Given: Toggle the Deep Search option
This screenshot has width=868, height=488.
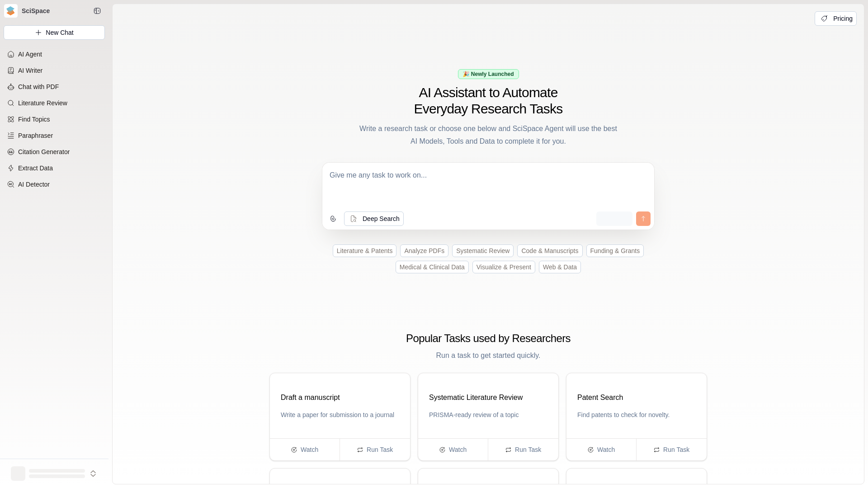Looking at the screenshot, I should [374, 219].
